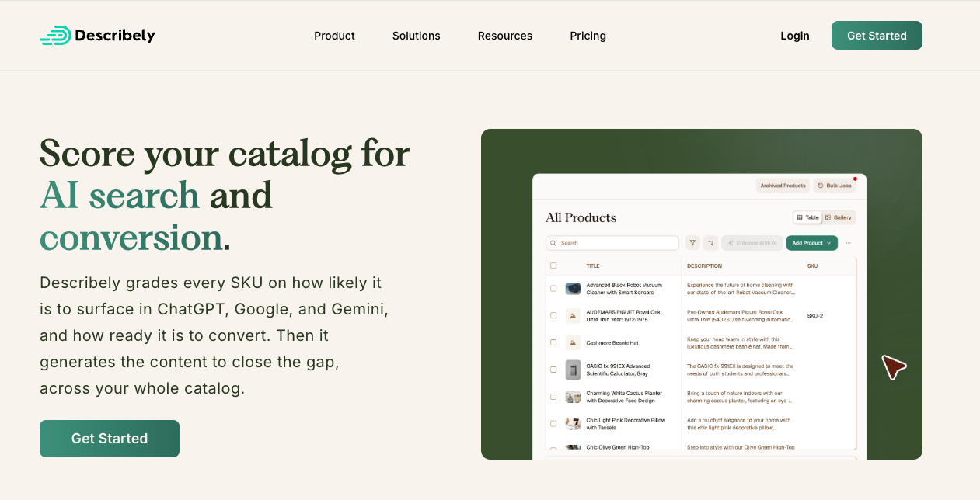The width and height of the screenshot is (980, 500).
Task: Switch to the Table view tab
Action: pyautogui.click(x=807, y=217)
